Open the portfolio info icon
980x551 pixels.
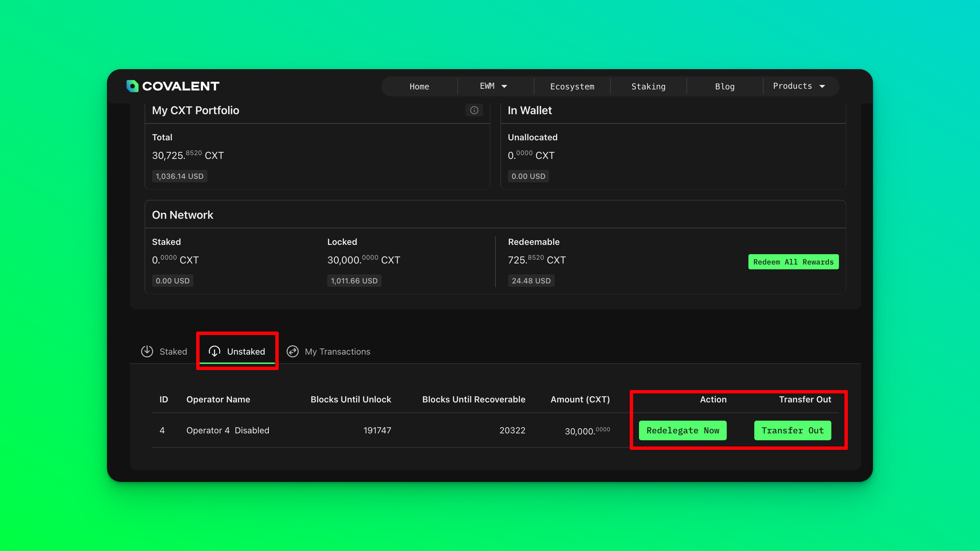(474, 110)
